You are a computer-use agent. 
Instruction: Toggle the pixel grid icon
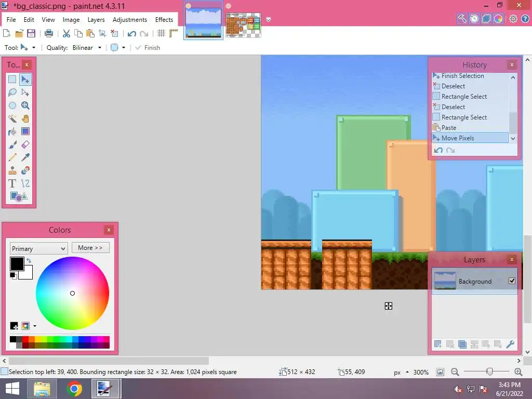coord(161,33)
